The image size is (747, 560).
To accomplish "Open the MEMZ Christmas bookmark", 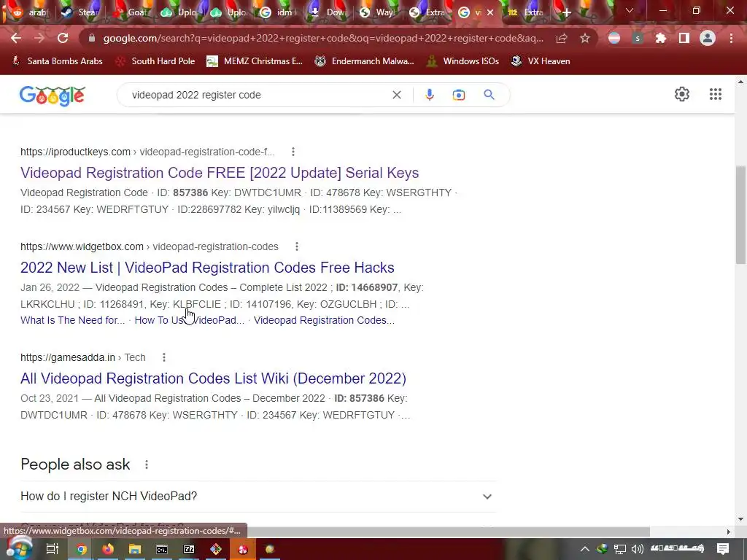I will coord(255,61).
